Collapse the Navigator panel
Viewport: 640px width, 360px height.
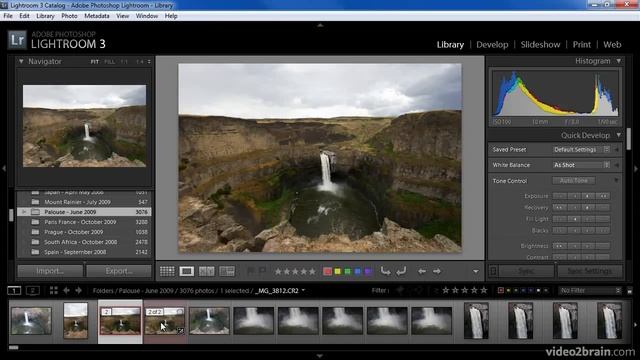(x=21, y=61)
